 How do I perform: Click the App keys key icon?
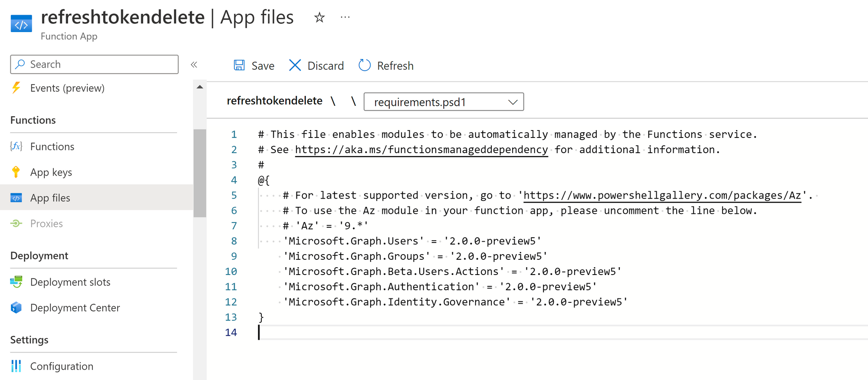tap(16, 172)
